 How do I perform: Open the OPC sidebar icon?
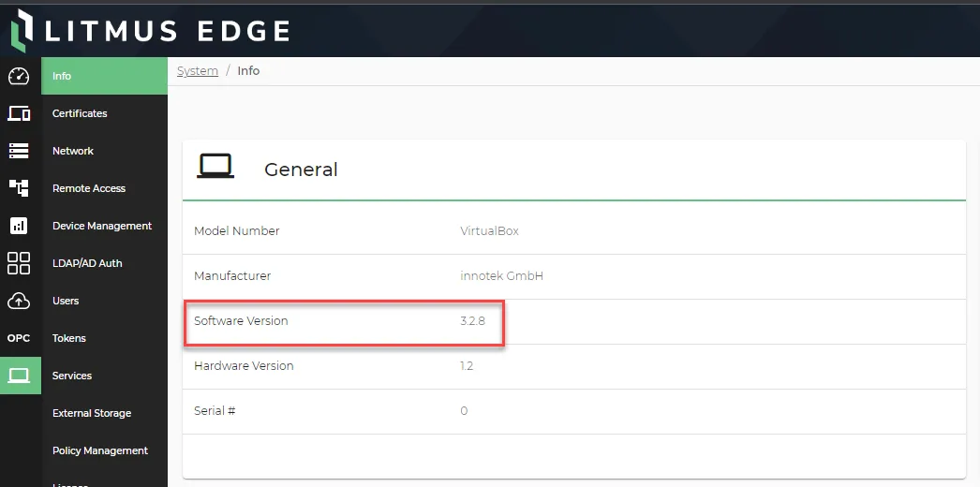tap(19, 338)
